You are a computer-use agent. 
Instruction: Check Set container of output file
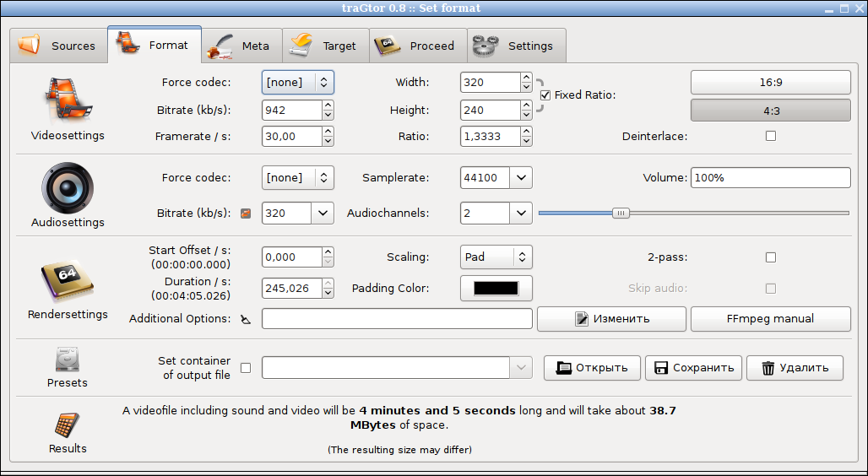[x=246, y=368]
